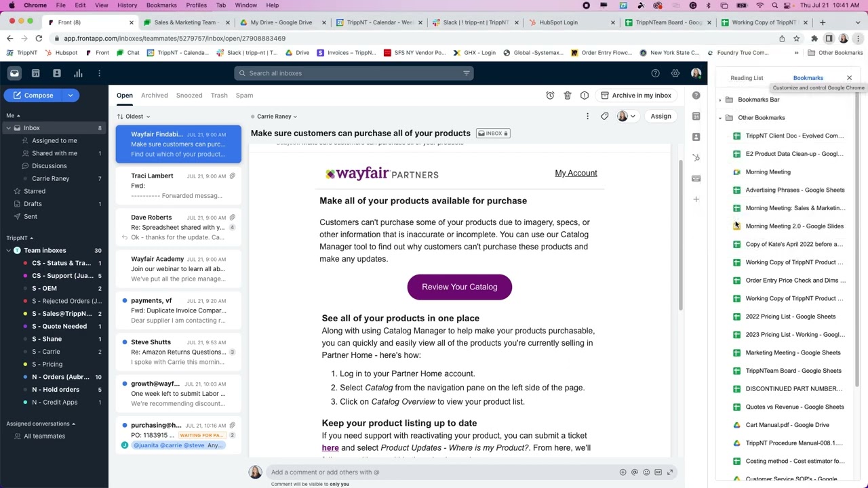Move conversation to trash with bin icon
868x488 pixels.
pyautogui.click(x=568, y=96)
